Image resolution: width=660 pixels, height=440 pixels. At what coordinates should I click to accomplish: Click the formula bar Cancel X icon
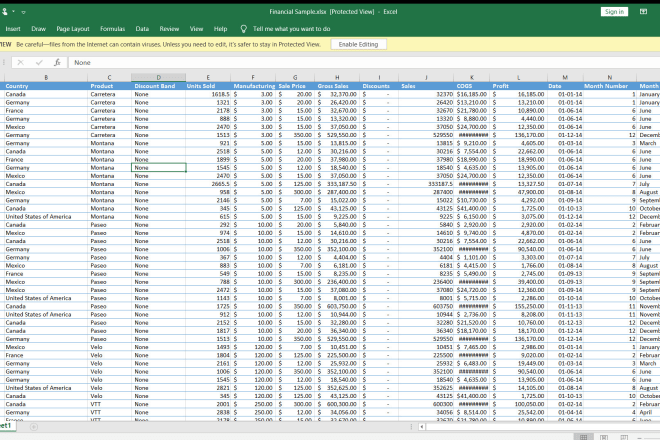coord(20,62)
